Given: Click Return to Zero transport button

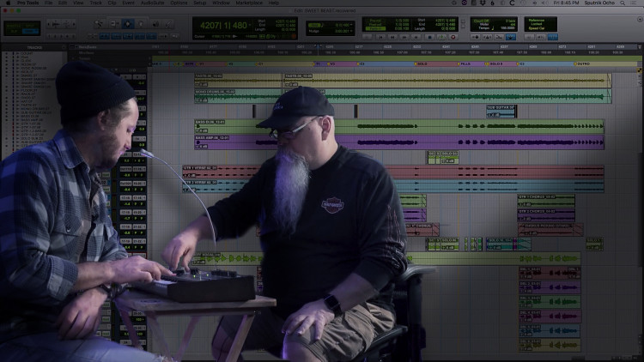Looking at the screenshot, I should point(380,37).
